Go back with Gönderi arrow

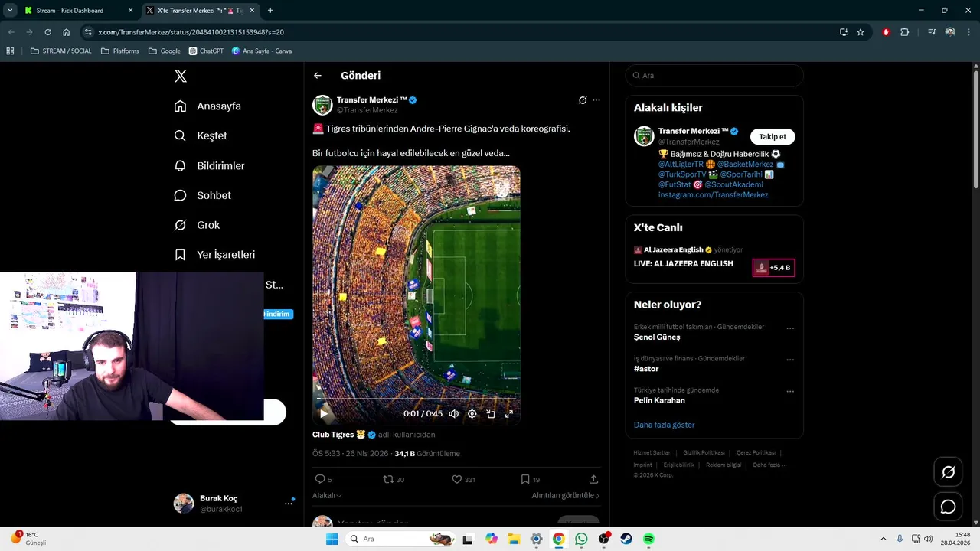pyautogui.click(x=318, y=76)
